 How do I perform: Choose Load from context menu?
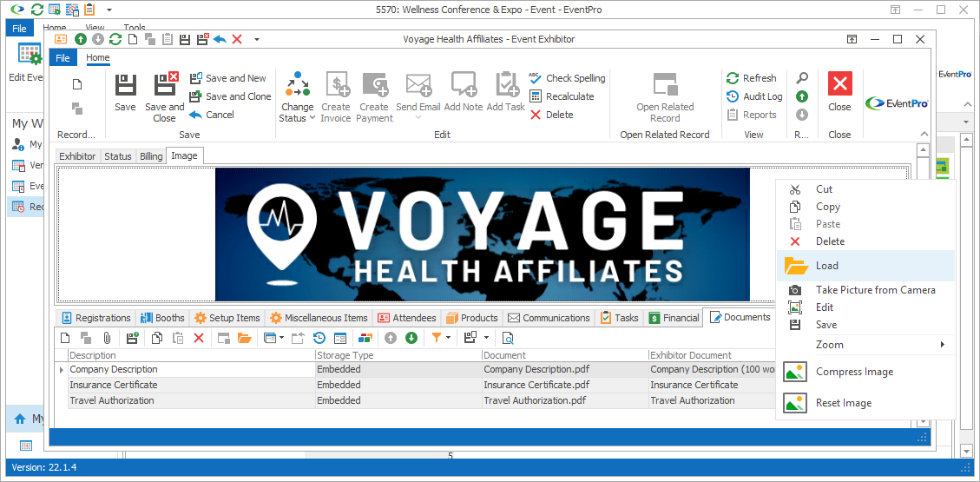[x=865, y=266]
